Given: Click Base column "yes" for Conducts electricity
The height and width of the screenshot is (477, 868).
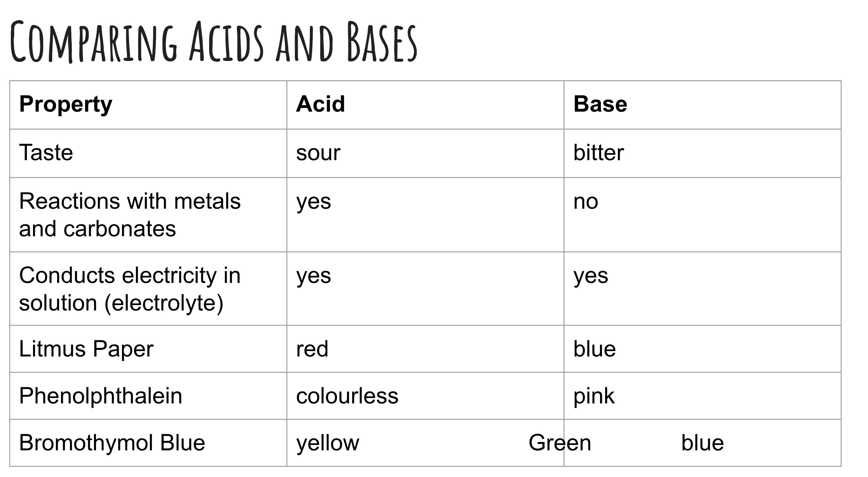Looking at the screenshot, I should click(x=591, y=276).
